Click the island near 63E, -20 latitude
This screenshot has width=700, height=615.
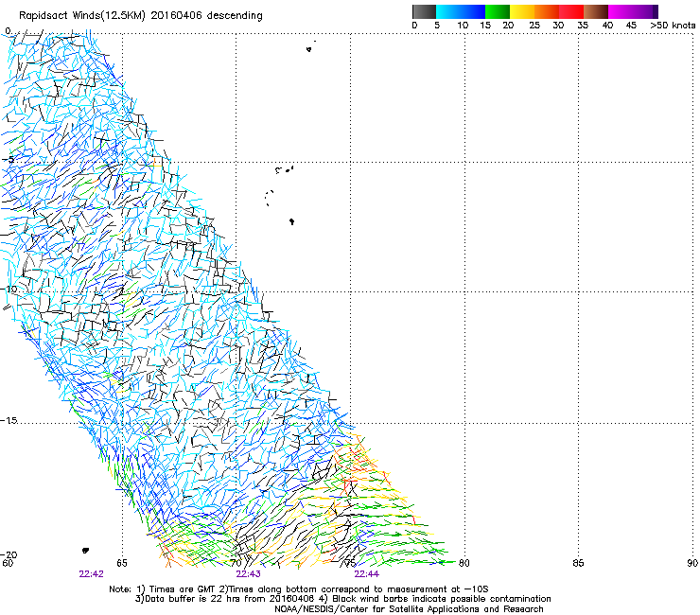86,551
